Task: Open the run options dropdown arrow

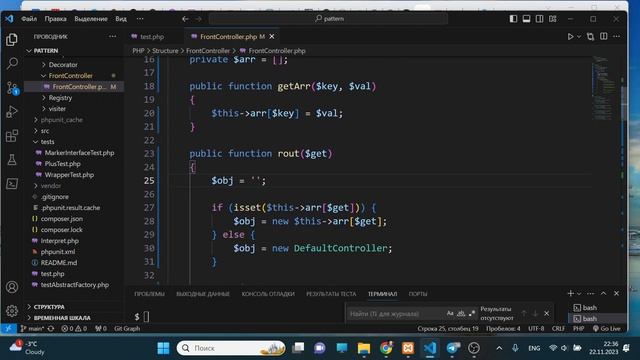Action: [x=579, y=37]
